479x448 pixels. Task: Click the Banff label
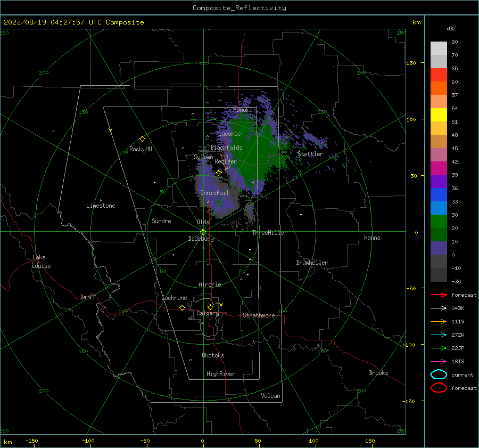point(88,297)
